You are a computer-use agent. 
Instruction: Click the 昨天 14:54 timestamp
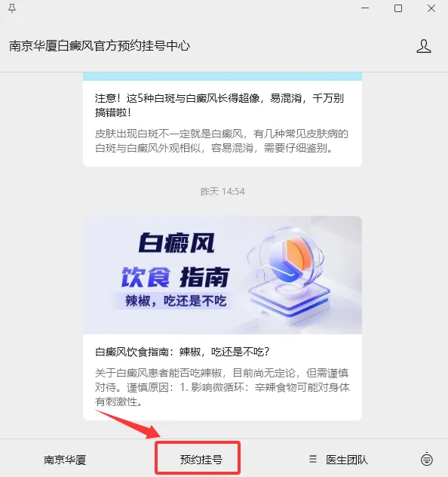click(x=222, y=192)
